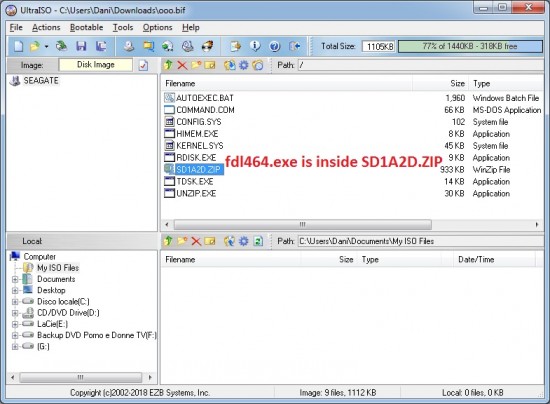Click green Refresh icon in Local pane toolbar
550x404 pixels.
258,241
